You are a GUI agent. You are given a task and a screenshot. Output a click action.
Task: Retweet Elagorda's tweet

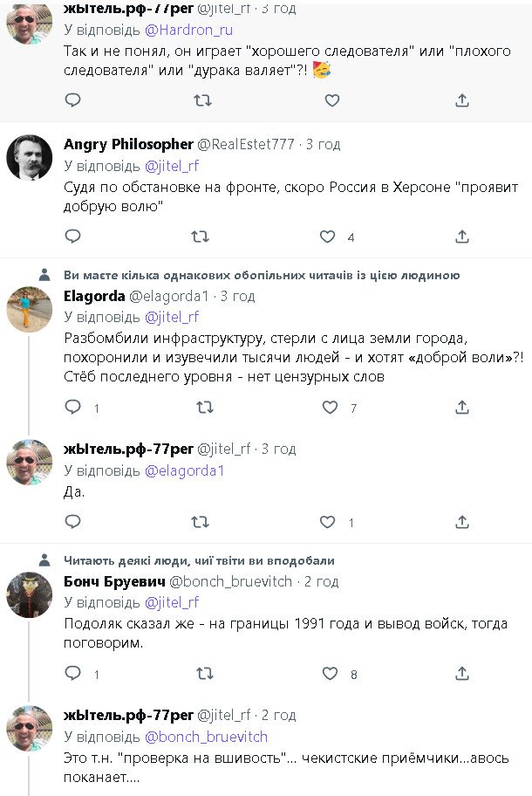pyautogui.click(x=204, y=408)
